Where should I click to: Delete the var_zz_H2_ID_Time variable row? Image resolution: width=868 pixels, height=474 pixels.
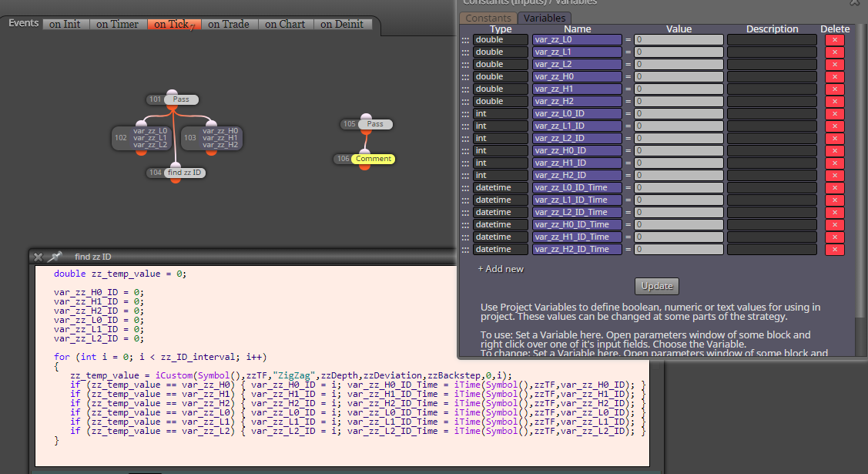834,249
